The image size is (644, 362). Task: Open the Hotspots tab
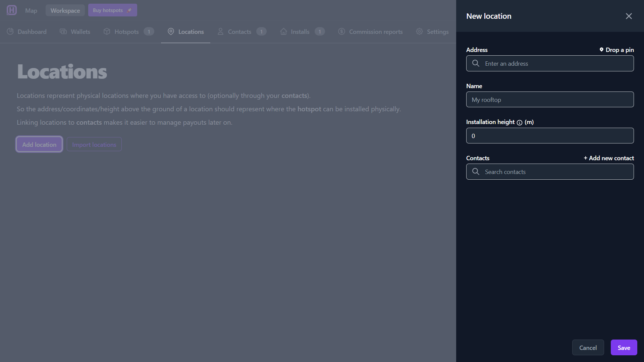point(129,32)
